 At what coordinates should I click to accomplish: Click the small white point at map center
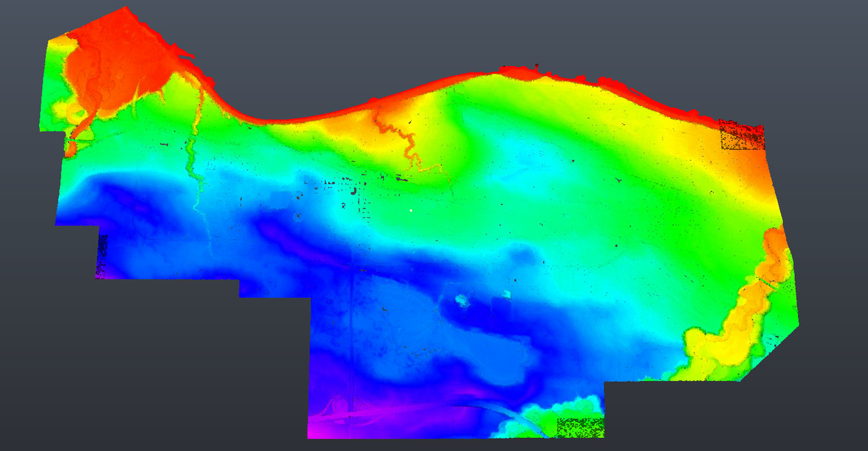pyautogui.click(x=411, y=211)
